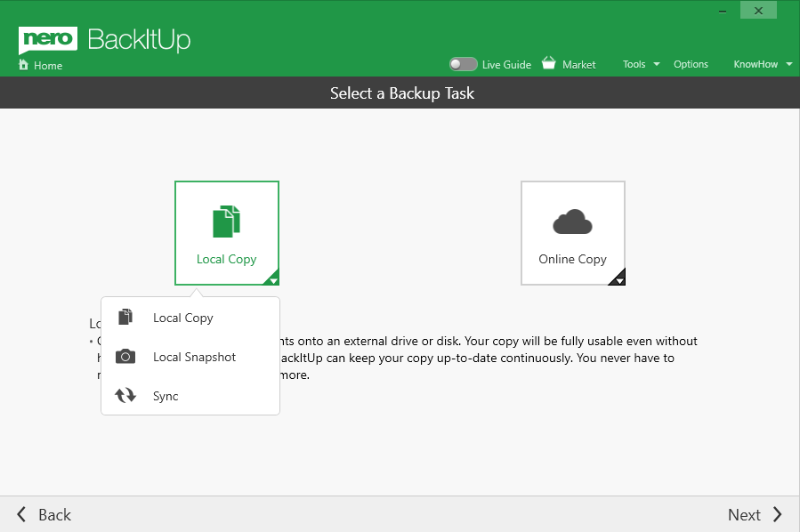This screenshot has height=532, width=800.
Task: Click the Back button
Action: [x=42, y=514]
